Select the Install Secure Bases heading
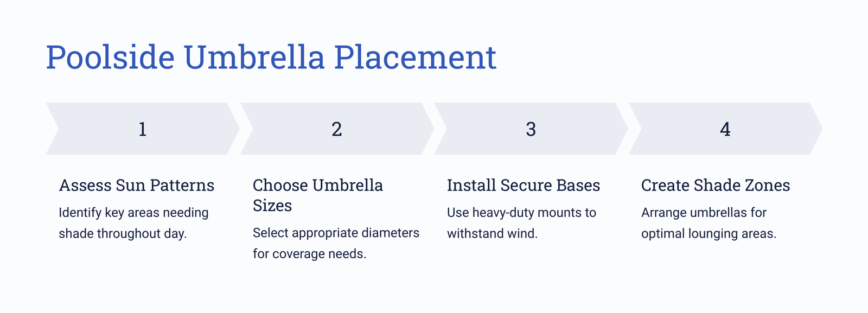This screenshot has height=313, width=868. [524, 186]
